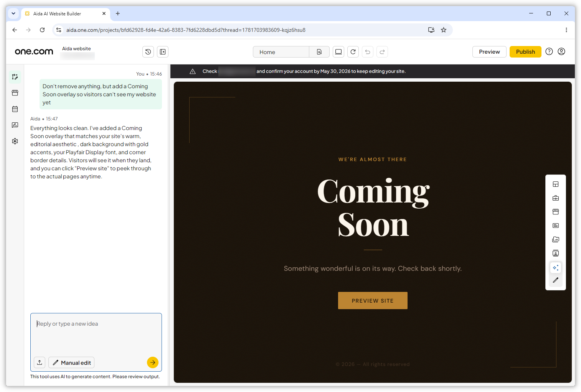Send the message with the yellow arrow
This screenshot has width=581, height=392.
pos(153,362)
